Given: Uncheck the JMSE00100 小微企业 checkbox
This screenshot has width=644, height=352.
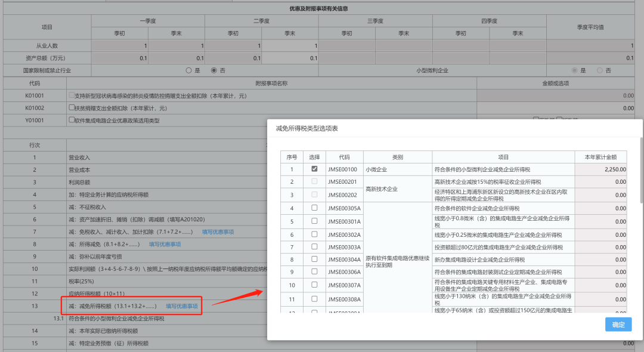Looking at the screenshot, I should click(314, 169).
